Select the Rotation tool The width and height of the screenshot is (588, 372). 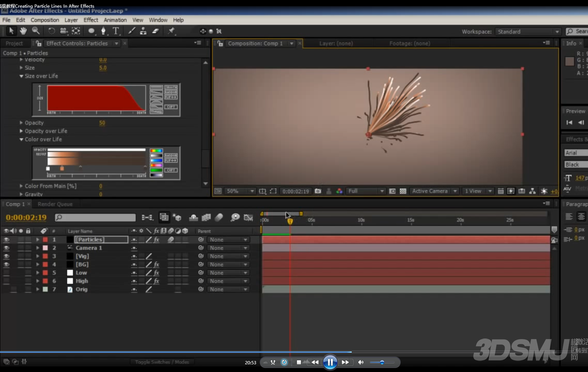52,31
